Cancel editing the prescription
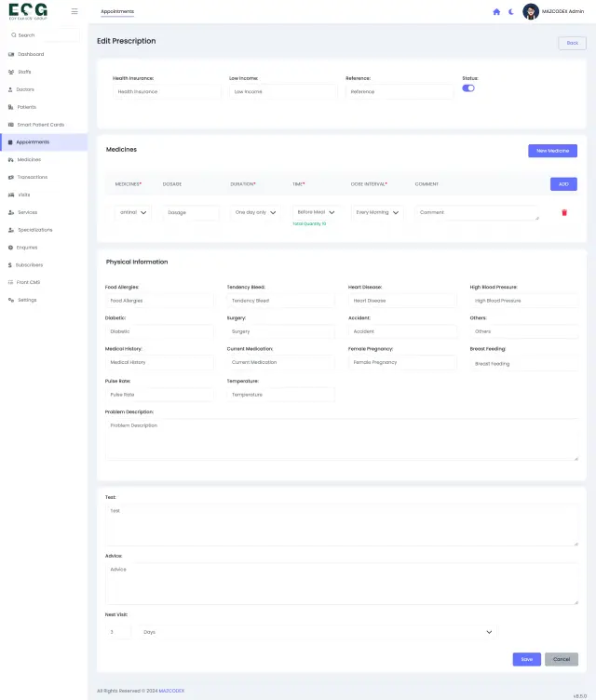This screenshot has width=596, height=700. 562,659
